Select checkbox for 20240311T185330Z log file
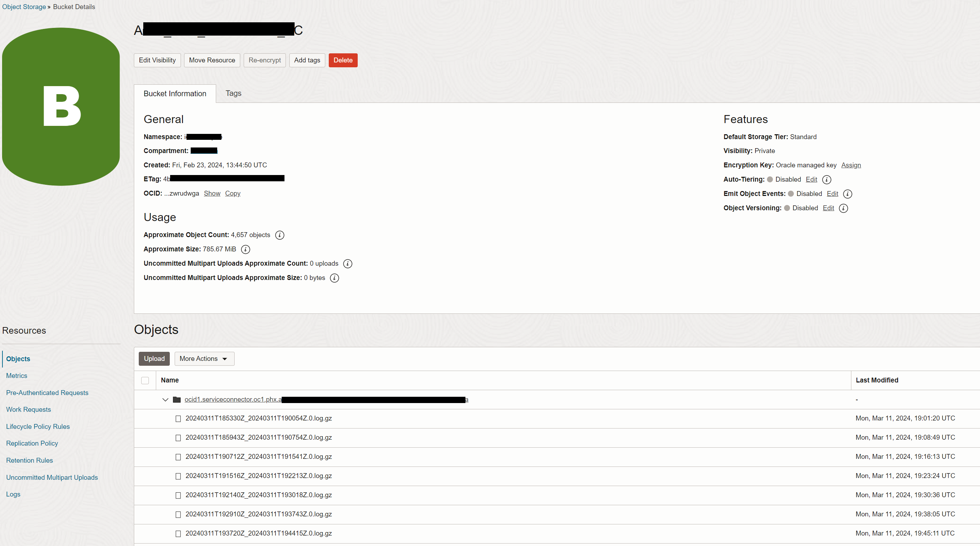 178,418
